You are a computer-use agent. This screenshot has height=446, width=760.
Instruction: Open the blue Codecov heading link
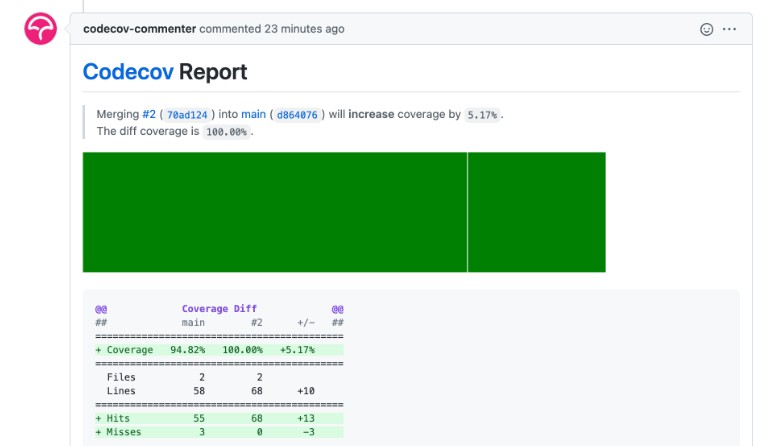[x=128, y=72]
